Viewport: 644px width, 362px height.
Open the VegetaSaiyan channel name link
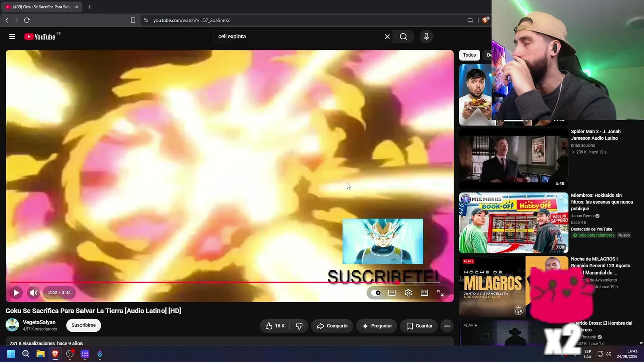[39, 322]
